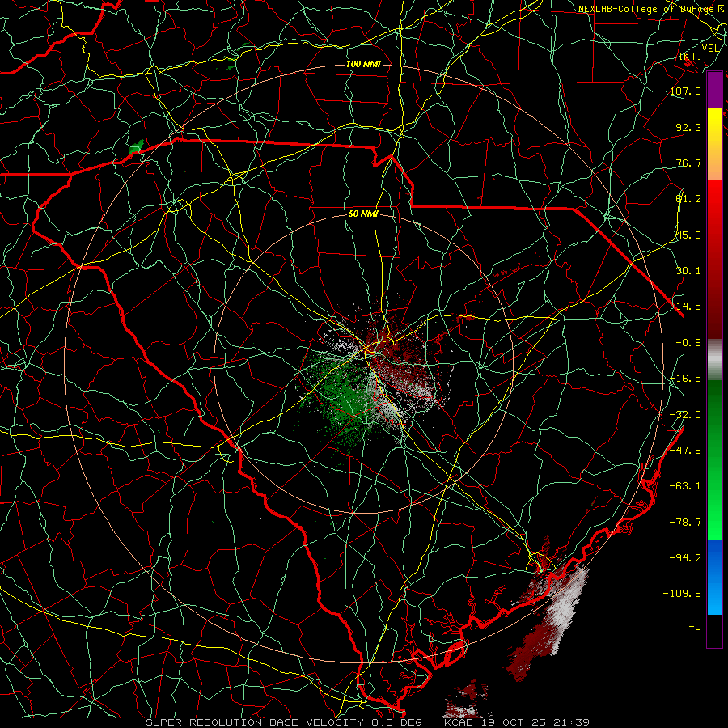
Task: Pick the green segment of the color bar
Action: coord(714,459)
